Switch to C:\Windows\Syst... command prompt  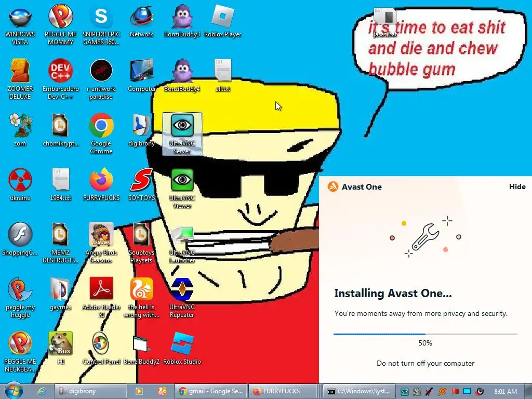click(358, 391)
